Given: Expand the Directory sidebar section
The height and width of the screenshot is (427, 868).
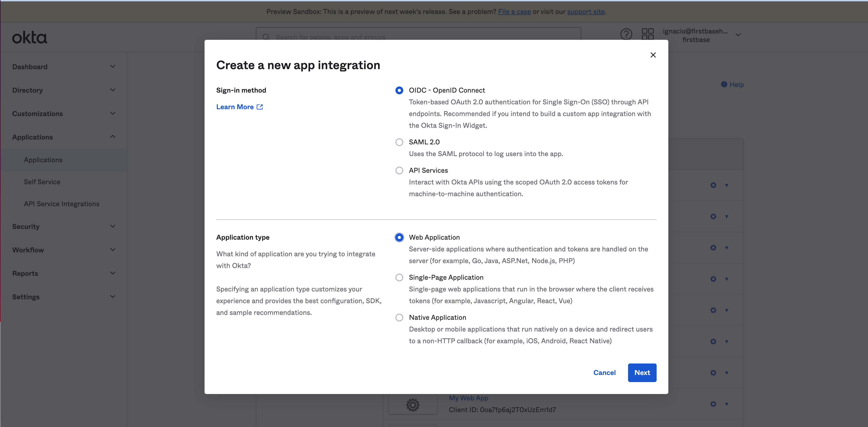Looking at the screenshot, I should click(64, 90).
